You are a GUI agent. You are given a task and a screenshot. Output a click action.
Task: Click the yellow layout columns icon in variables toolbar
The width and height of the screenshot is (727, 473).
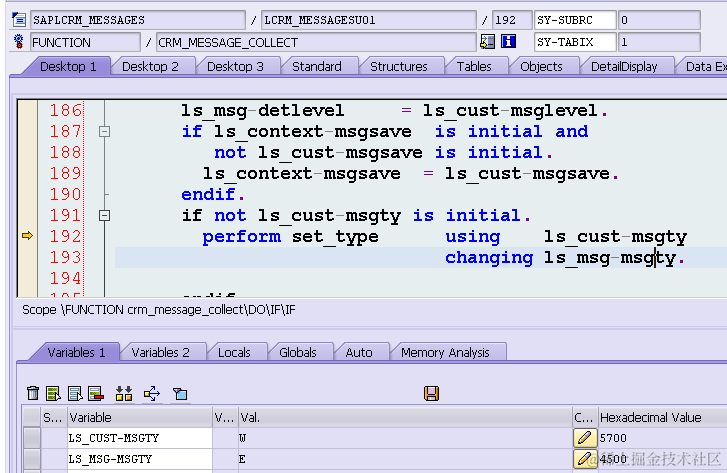click(124, 393)
